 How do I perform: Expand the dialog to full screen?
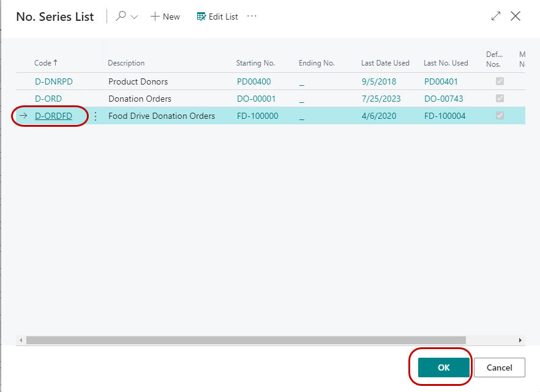[496, 17]
